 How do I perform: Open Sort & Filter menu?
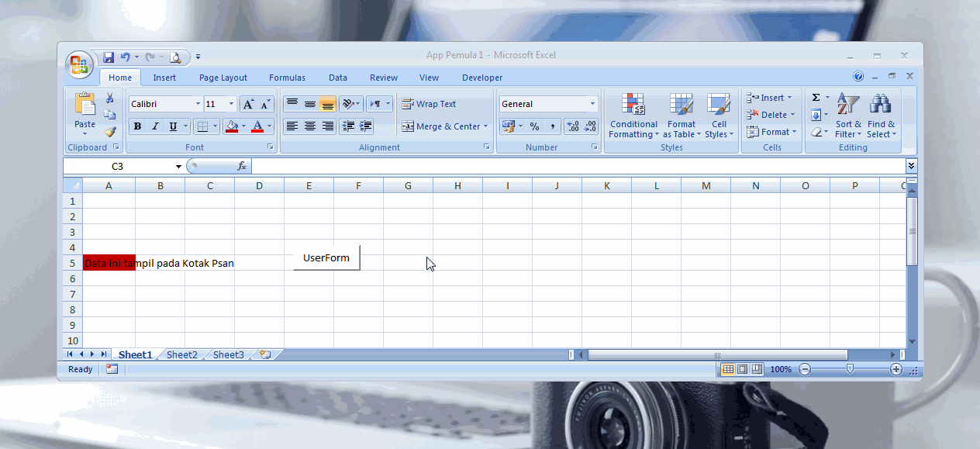848,116
